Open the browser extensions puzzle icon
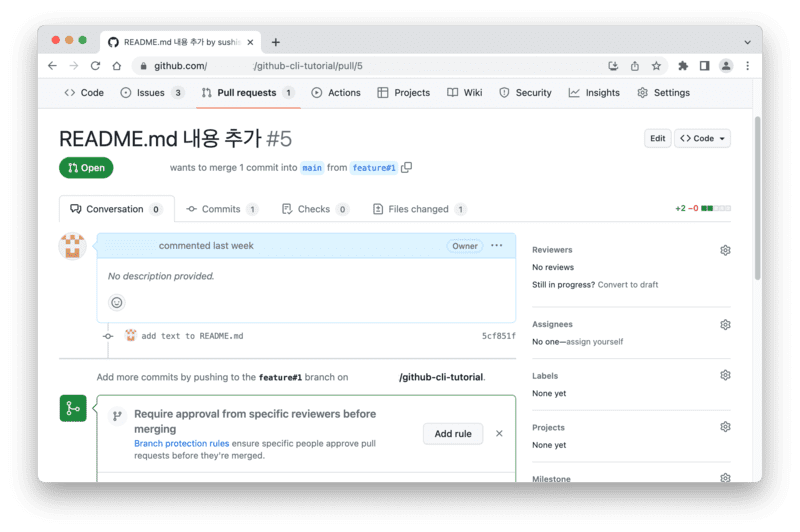Viewport: 800px width, 532px height. (x=683, y=66)
